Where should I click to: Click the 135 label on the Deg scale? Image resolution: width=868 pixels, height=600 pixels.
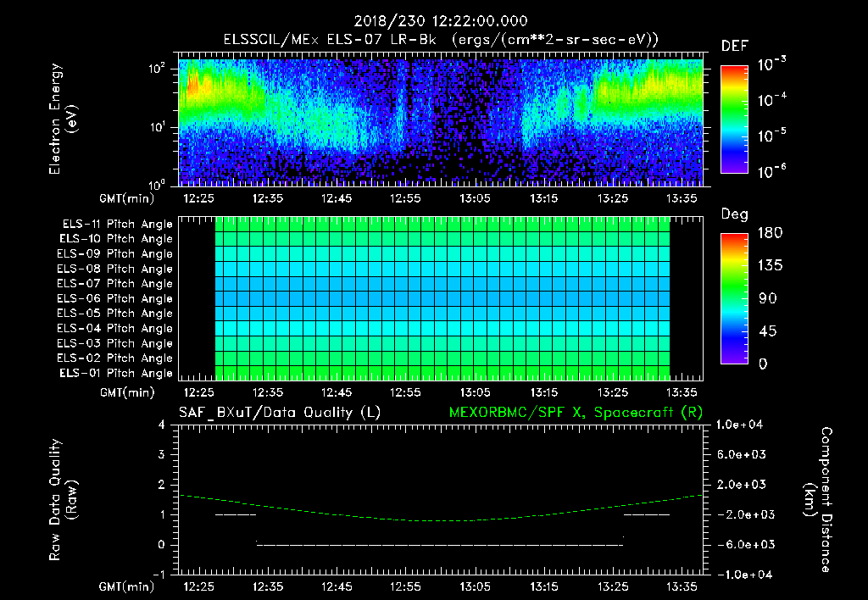[x=771, y=266]
